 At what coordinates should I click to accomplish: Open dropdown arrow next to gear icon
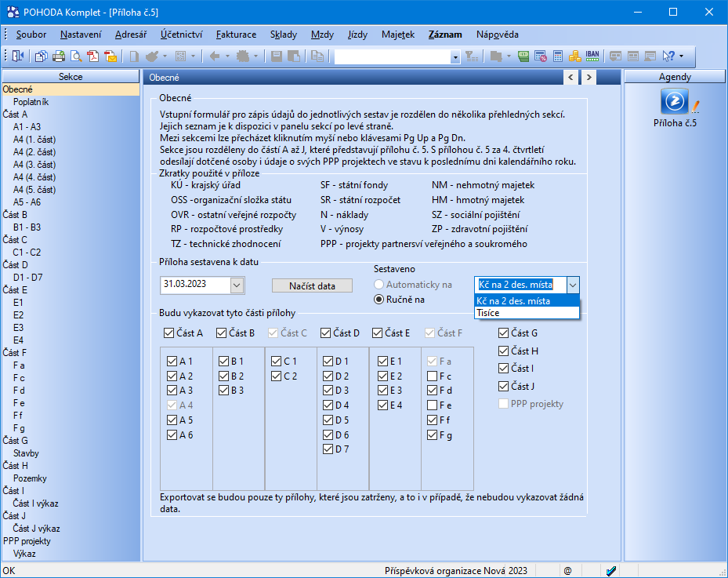pos(255,56)
